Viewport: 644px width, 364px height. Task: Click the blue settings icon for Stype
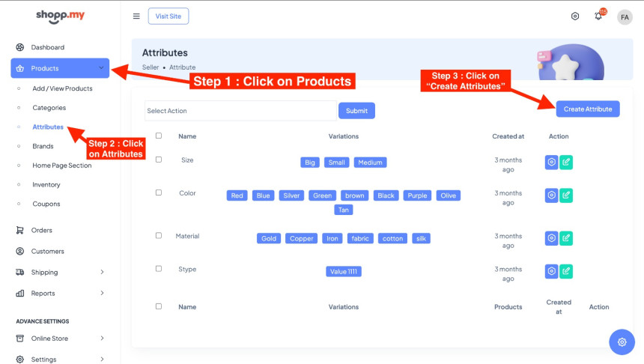[551, 271]
